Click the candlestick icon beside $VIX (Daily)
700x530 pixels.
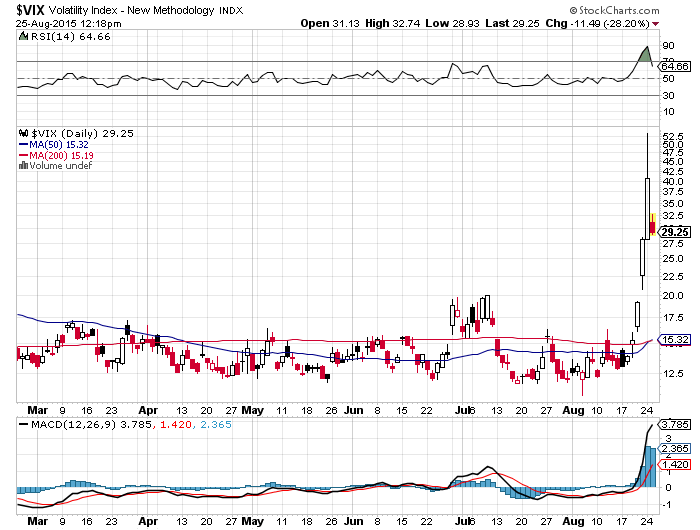[x=23, y=133]
